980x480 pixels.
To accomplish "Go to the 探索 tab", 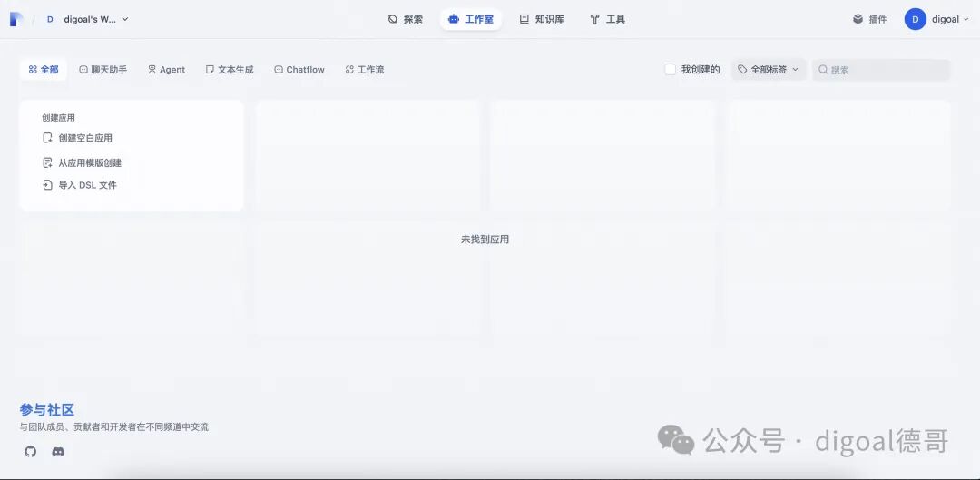I will tap(405, 19).
